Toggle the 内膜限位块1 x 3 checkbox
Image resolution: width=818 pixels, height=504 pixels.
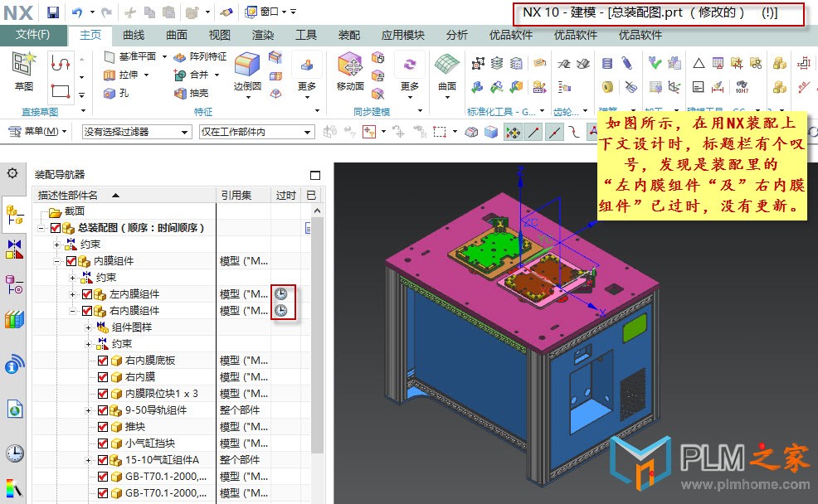pos(103,394)
